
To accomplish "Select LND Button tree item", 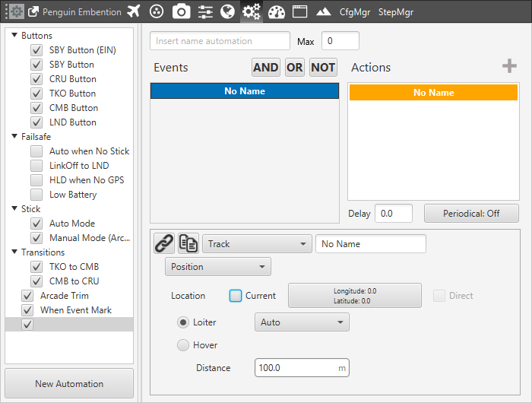I will 73,122.
